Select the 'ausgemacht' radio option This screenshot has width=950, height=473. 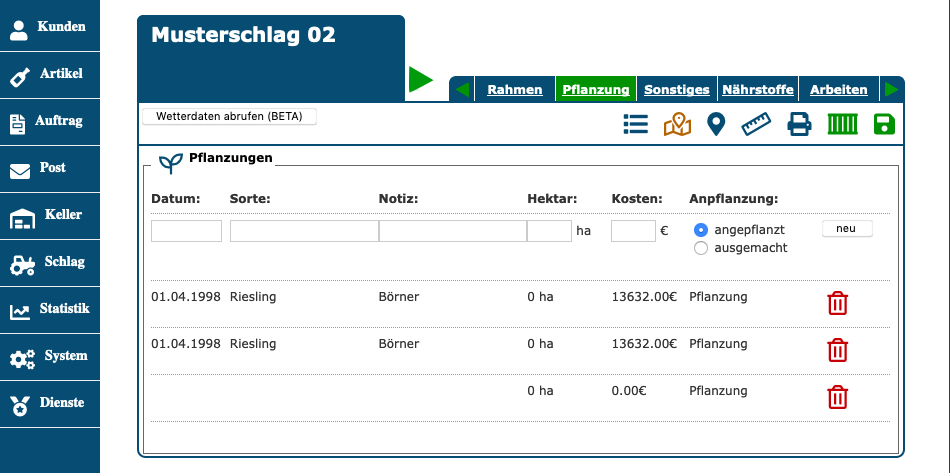701,248
